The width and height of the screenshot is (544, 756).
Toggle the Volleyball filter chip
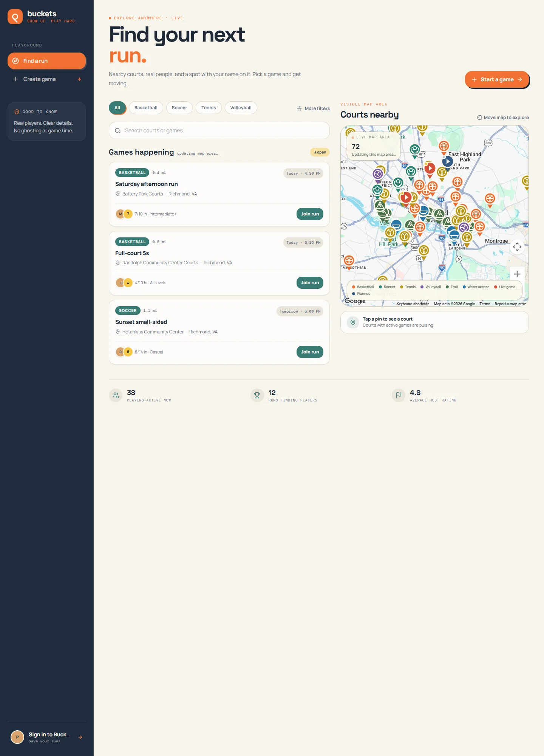(241, 108)
